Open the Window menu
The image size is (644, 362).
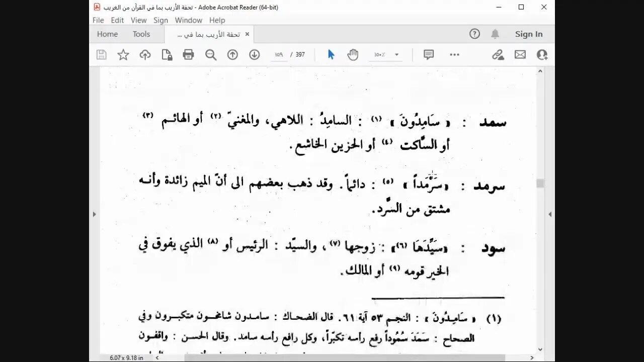pos(189,20)
